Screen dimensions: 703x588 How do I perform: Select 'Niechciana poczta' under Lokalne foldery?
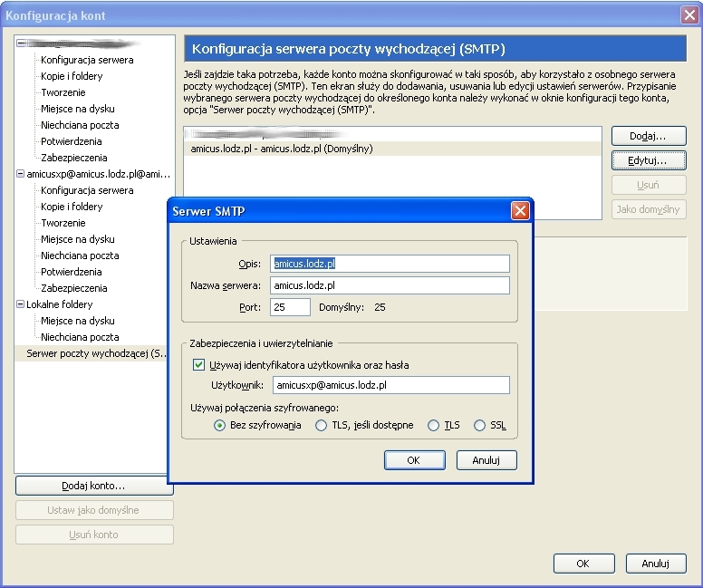(80, 337)
